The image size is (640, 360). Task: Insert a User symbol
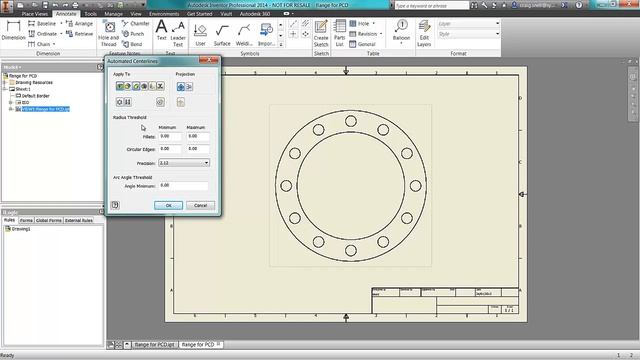point(200,35)
